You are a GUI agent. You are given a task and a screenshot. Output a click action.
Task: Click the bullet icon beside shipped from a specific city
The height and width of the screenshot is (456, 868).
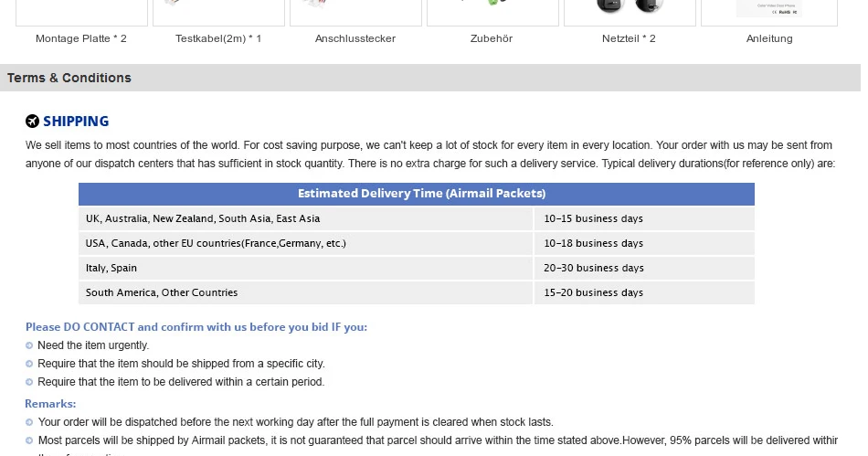pyautogui.click(x=29, y=364)
